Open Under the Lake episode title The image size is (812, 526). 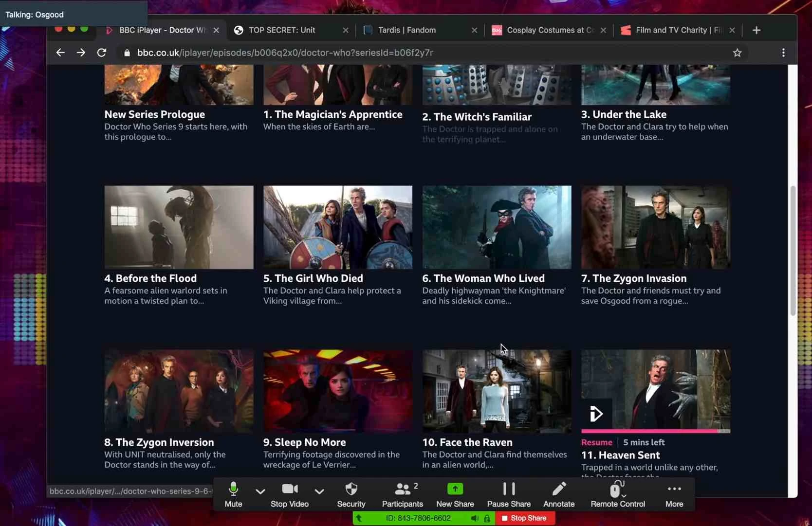tap(624, 114)
